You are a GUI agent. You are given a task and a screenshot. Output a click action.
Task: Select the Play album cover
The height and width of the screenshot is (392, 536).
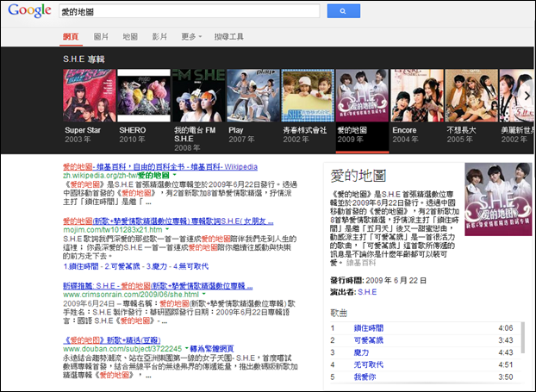point(253,96)
